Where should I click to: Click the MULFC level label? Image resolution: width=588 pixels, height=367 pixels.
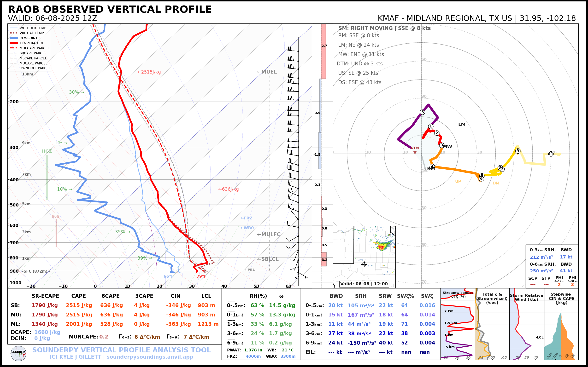point(269,235)
